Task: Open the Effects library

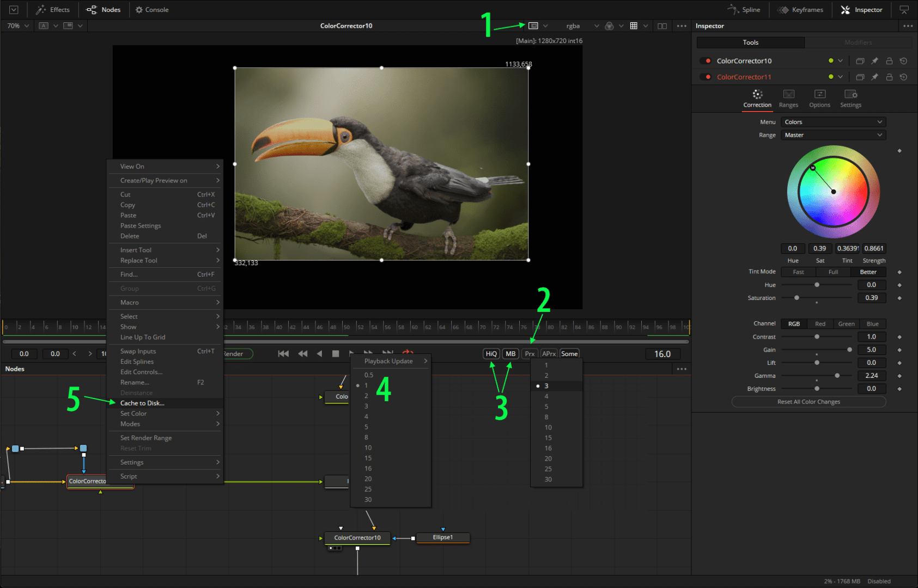Action: (x=53, y=9)
